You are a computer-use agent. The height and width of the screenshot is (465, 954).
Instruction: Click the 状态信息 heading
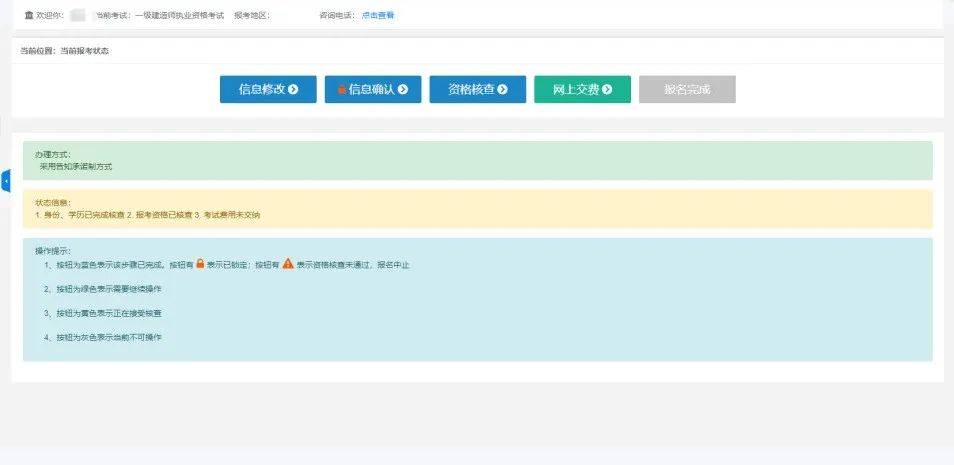pyautogui.click(x=53, y=203)
